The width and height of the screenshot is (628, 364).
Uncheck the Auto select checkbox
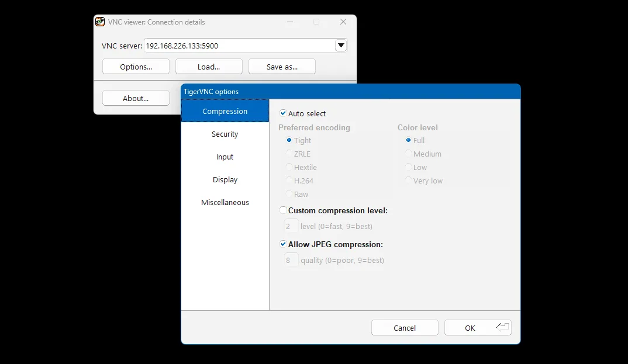(283, 113)
